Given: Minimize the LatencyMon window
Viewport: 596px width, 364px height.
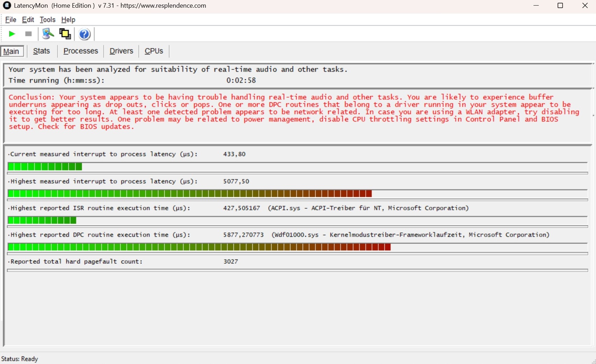Looking at the screenshot, I should (x=536, y=6).
